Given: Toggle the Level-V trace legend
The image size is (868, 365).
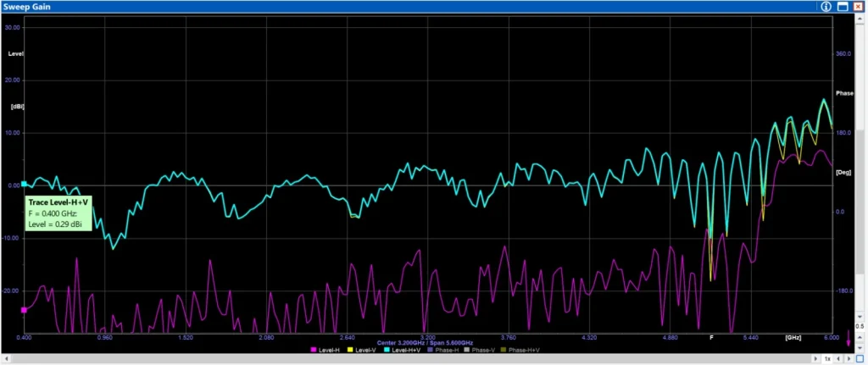Looking at the screenshot, I should click(x=361, y=350).
